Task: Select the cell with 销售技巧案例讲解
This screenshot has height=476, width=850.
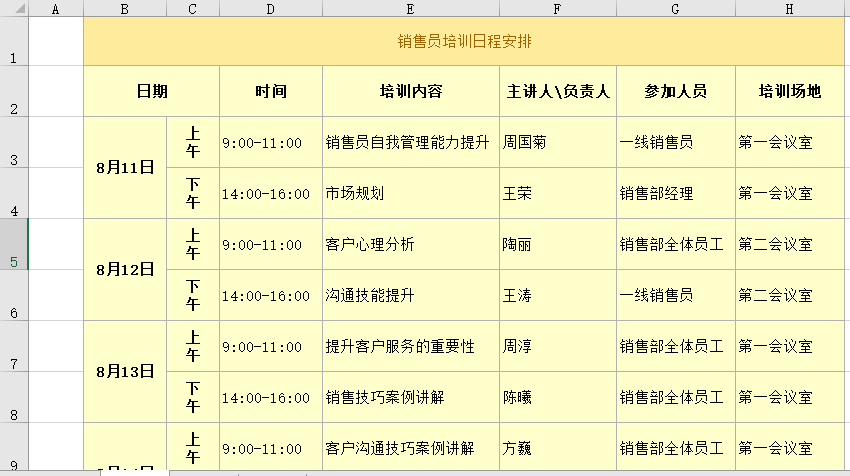Action: pos(410,398)
